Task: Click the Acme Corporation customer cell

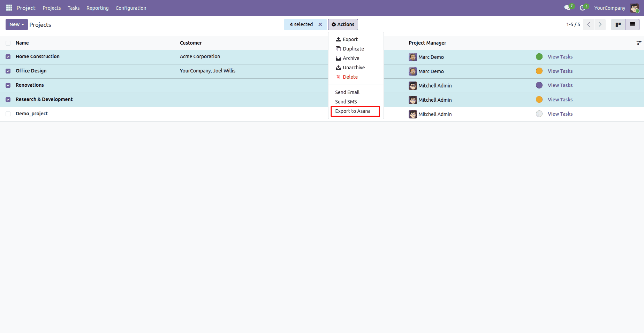Action: coord(200,56)
